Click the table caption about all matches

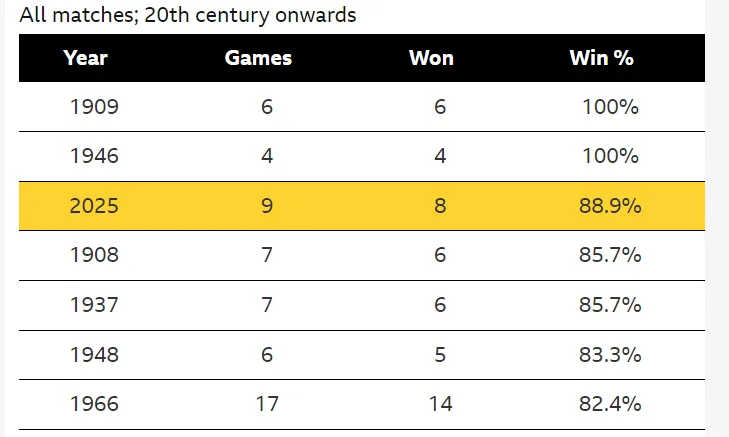[x=189, y=16]
